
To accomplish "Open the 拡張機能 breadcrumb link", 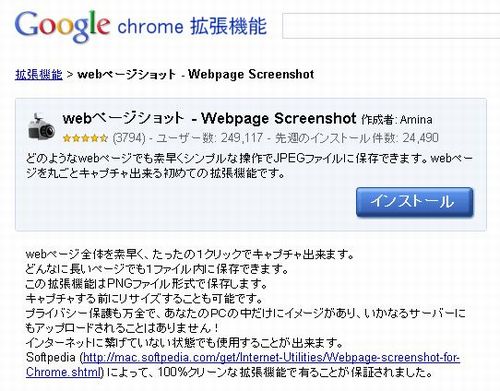I will coord(39,74).
